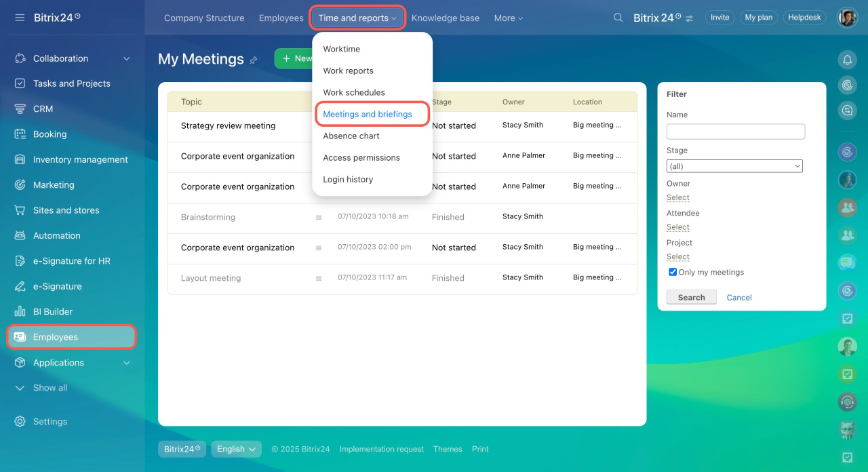Click the Bitrix24 button in the footer
Viewport: 868px width, 472px height.
(182, 449)
